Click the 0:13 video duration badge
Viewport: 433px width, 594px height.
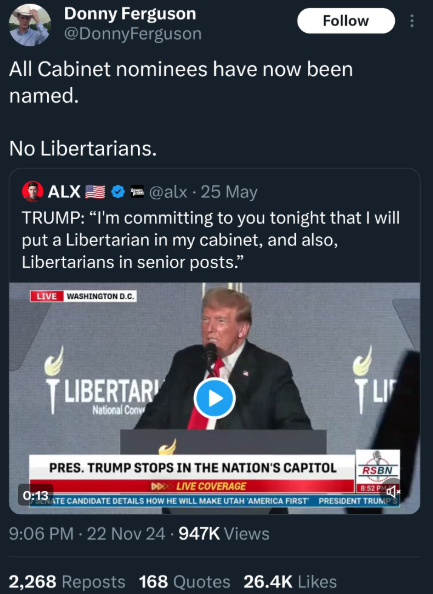pyautogui.click(x=36, y=495)
